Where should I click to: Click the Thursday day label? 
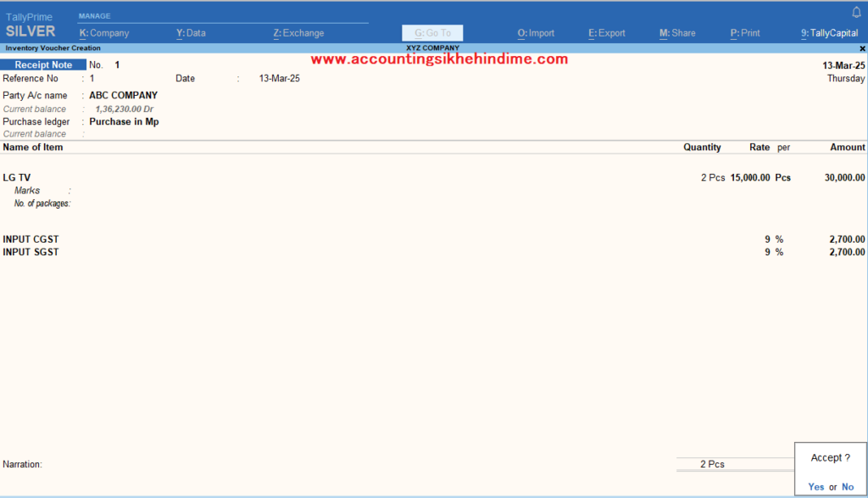click(x=846, y=79)
